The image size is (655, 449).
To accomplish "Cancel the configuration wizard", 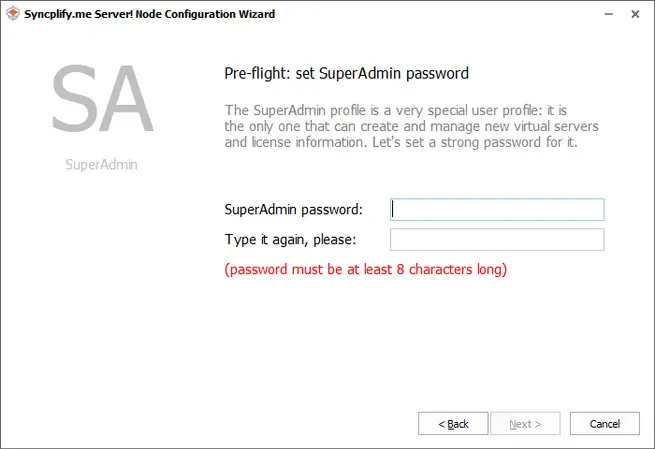I will pos(605,424).
